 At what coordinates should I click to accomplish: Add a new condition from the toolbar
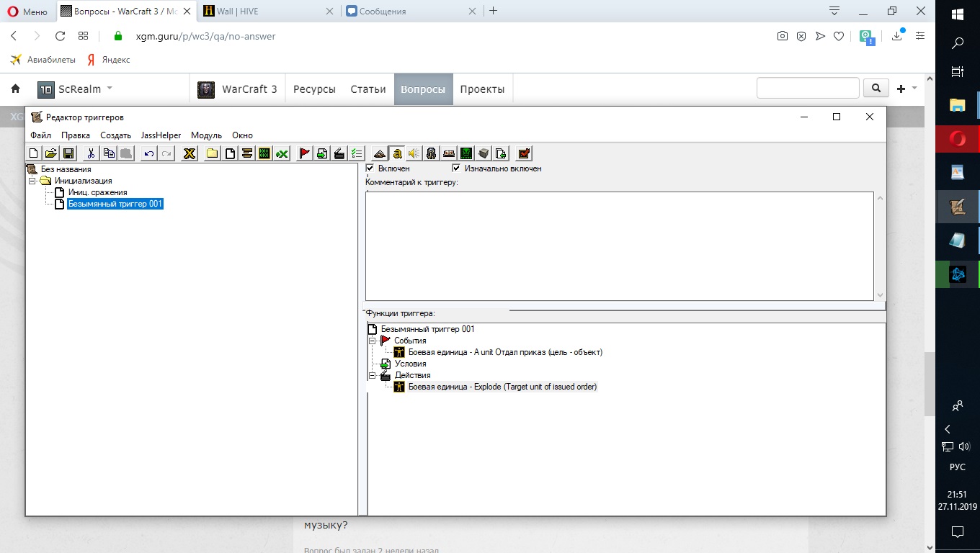pos(322,153)
